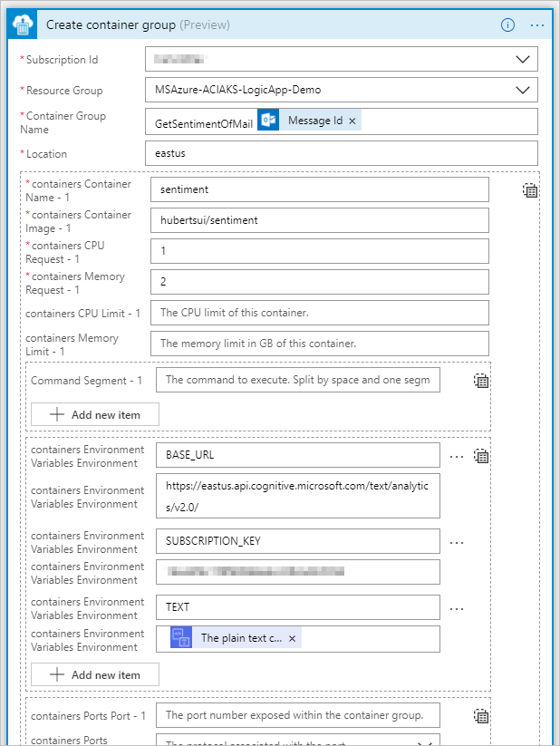Click the Message Id token label

(x=315, y=121)
